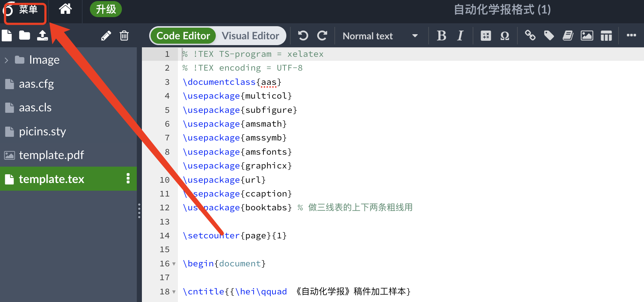Insert a citation with the book icon

tap(568, 35)
